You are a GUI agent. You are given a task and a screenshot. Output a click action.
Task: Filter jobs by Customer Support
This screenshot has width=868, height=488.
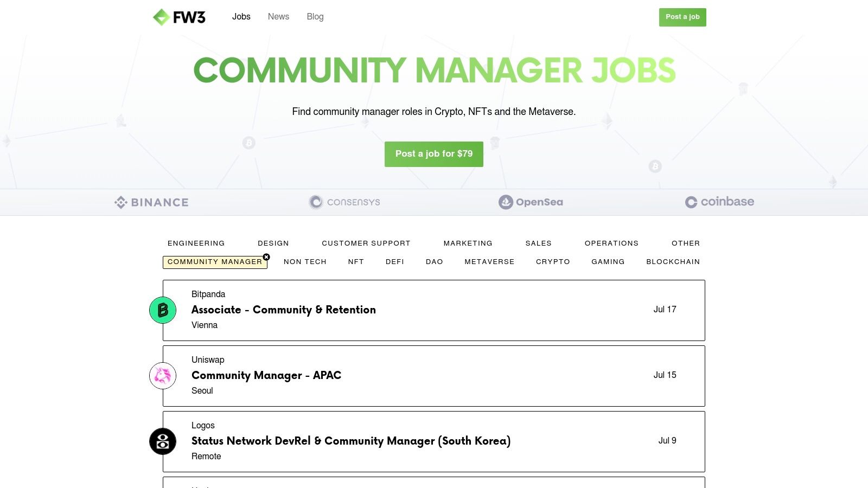coord(366,243)
